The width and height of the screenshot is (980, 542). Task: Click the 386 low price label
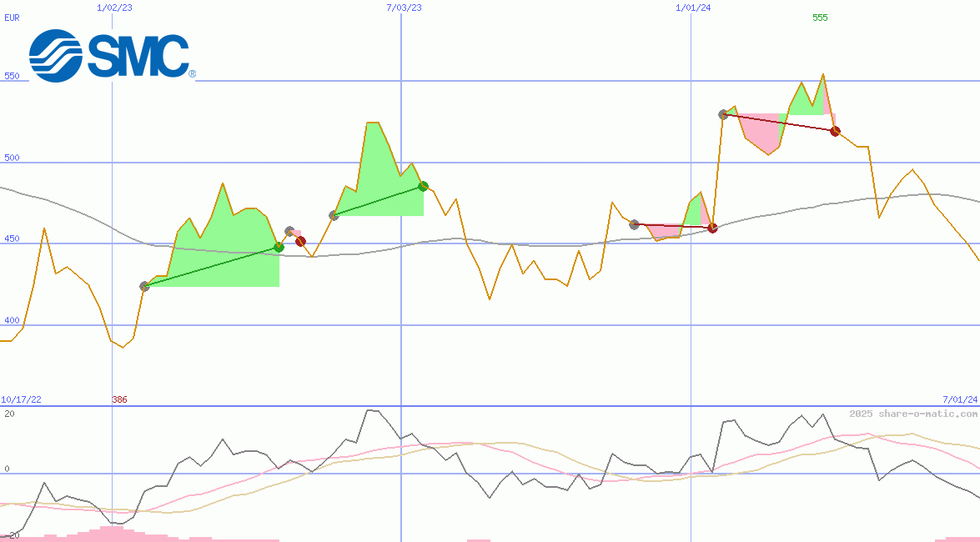tap(119, 400)
